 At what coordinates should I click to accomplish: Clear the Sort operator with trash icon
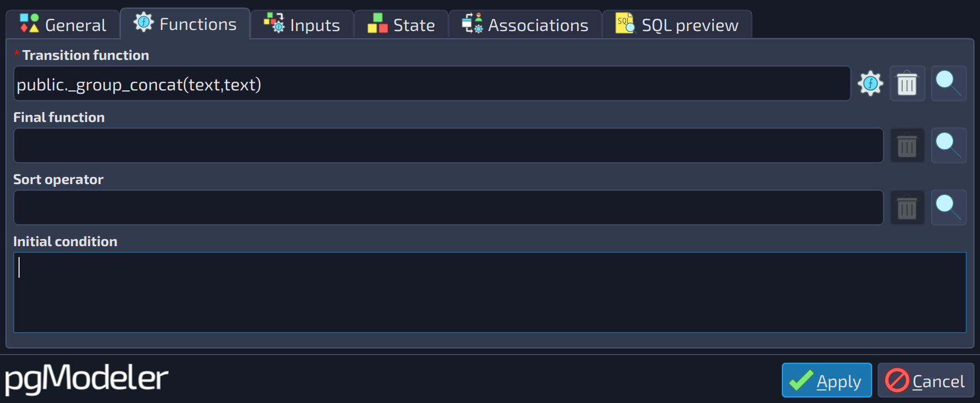pyautogui.click(x=907, y=208)
